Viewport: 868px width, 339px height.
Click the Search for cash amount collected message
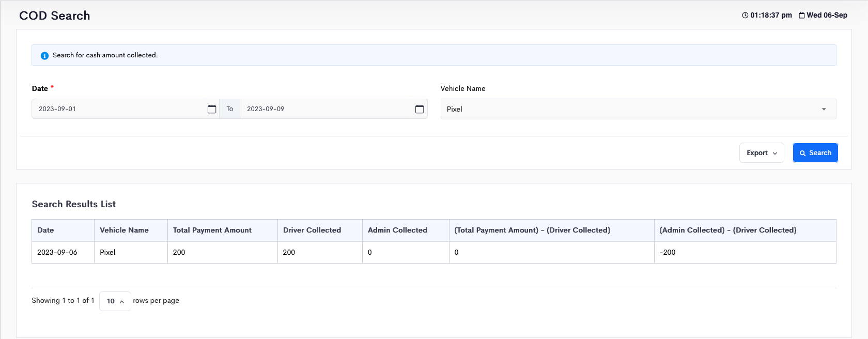tap(105, 55)
